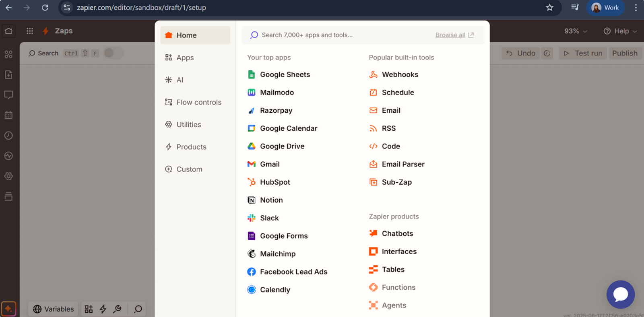
Task: Pick the Mailchimp app
Action: [x=271, y=254]
